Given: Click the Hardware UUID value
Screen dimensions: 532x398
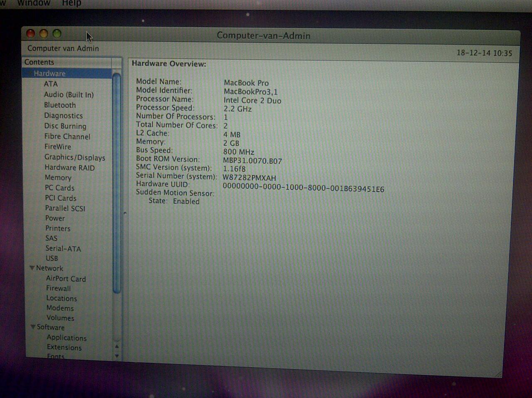Looking at the screenshot, I should tap(303, 188).
